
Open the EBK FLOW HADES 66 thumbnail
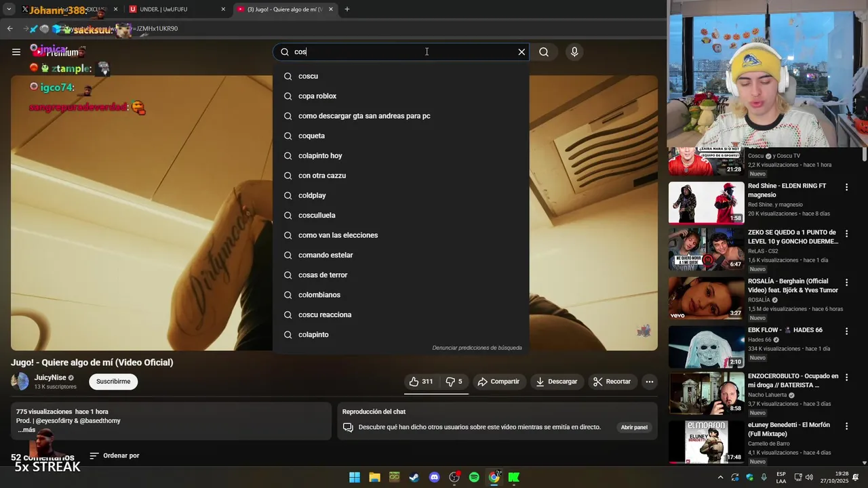coord(706,347)
